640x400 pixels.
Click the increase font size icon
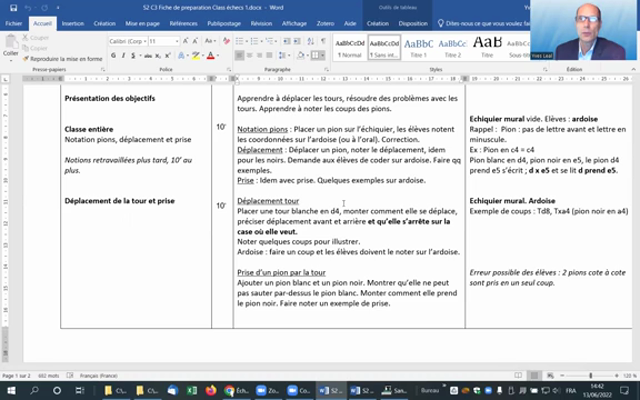pos(186,41)
